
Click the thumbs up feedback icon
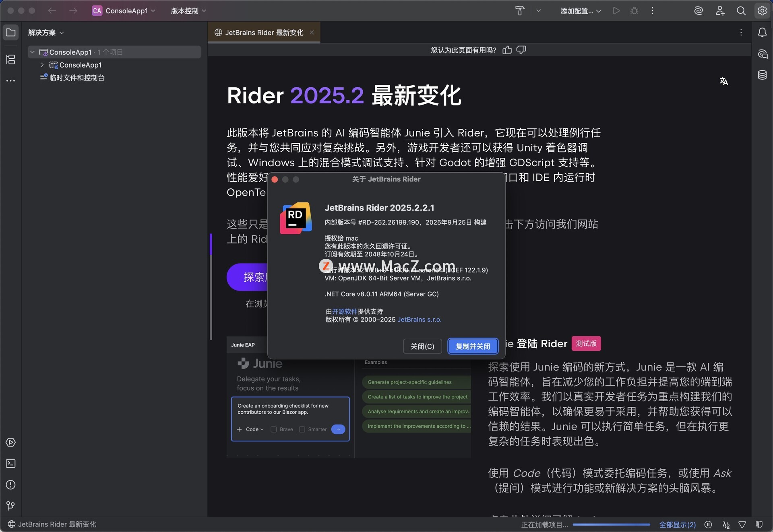tap(507, 50)
